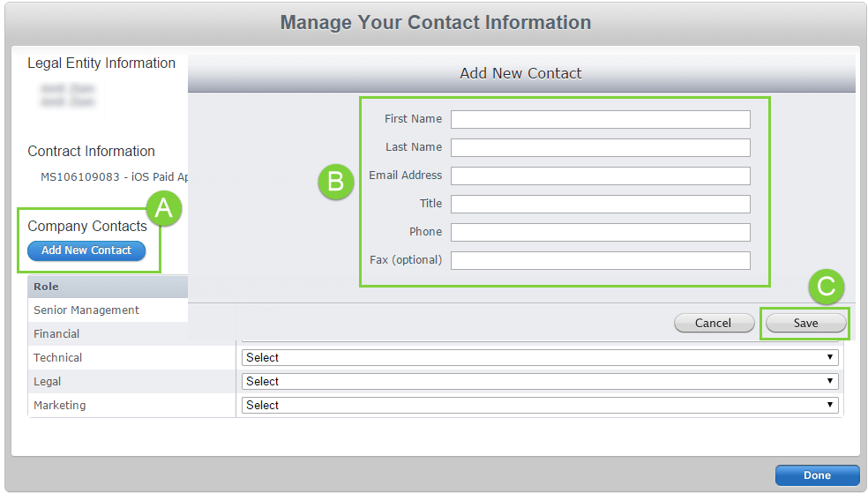
Task: Click the green C annotation badge
Action: 827,287
